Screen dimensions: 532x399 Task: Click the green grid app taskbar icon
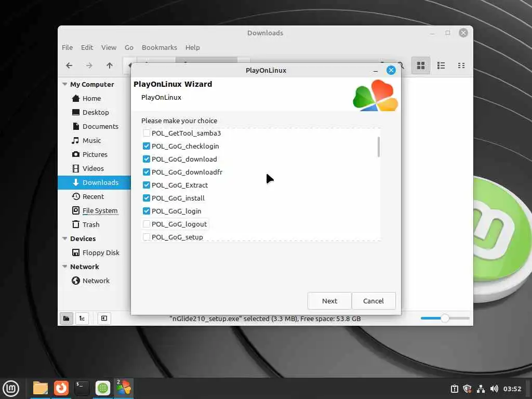coord(102,388)
